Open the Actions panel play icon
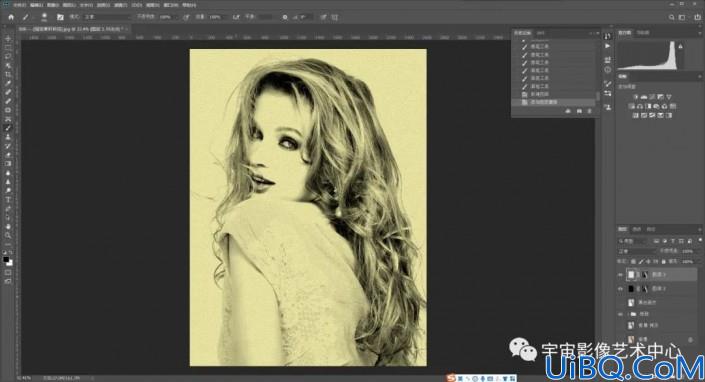The image size is (705, 382). (x=608, y=46)
